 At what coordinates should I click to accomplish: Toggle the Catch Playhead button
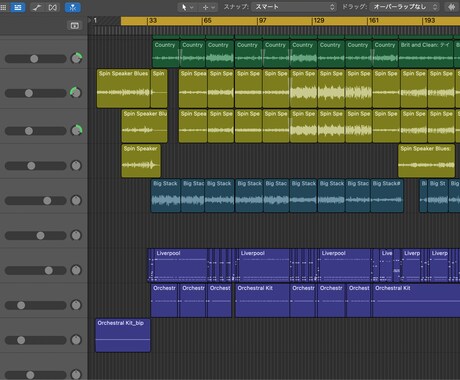(x=72, y=7)
